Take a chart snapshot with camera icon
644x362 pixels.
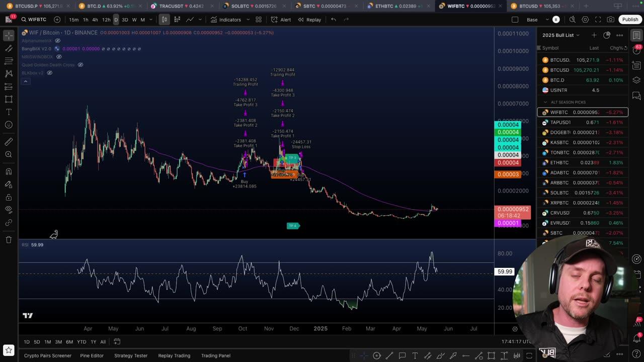point(610,20)
